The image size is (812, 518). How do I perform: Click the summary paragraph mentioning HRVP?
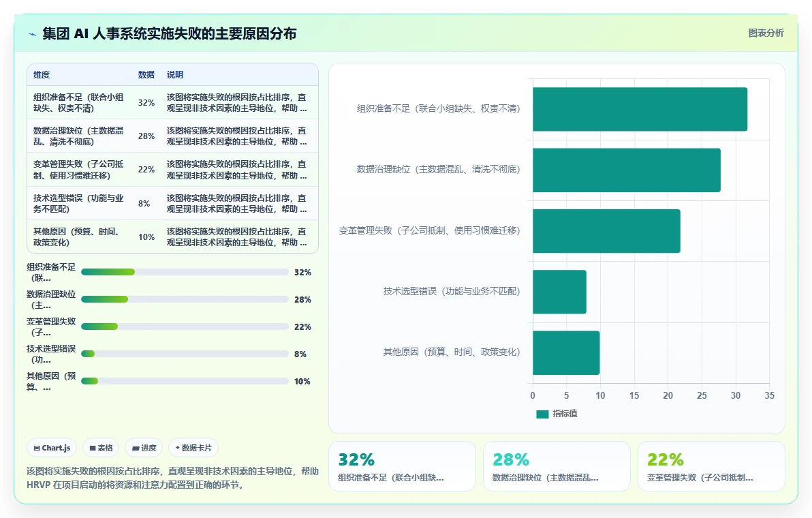pos(172,478)
